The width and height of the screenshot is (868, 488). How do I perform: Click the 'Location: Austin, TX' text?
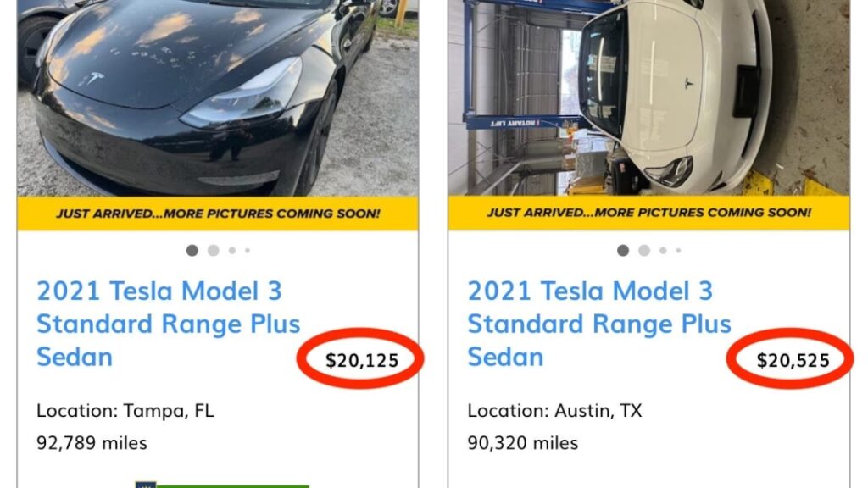[554, 412]
